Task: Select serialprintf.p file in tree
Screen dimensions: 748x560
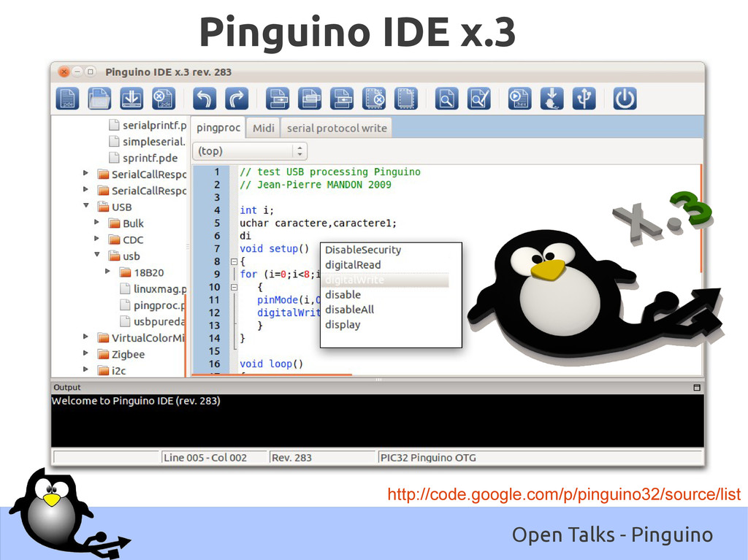Action: pyautogui.click(x=148, y=126)
